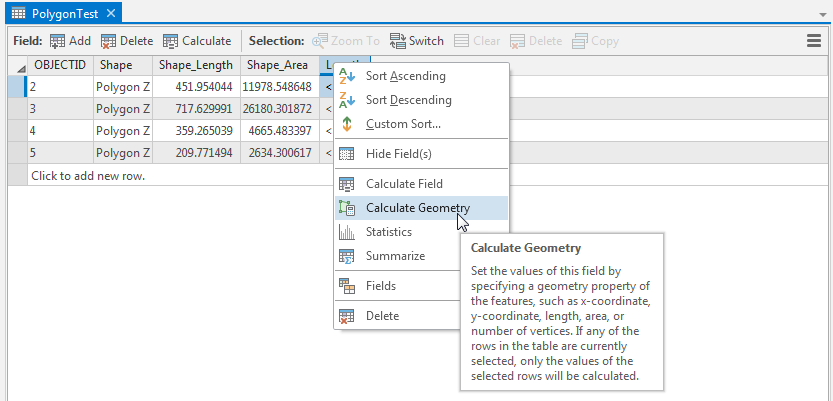Screen dimensions: 833x401
Task: Click 'Click to add new row.' text
Action: [x=88, y=175]
